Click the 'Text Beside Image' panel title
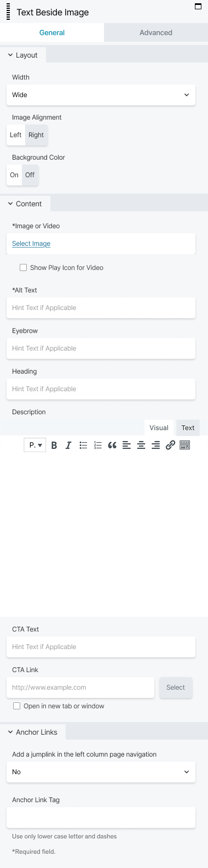Viewport: 208px width, 868px height. pyautogui.click(x=53, y=12)
